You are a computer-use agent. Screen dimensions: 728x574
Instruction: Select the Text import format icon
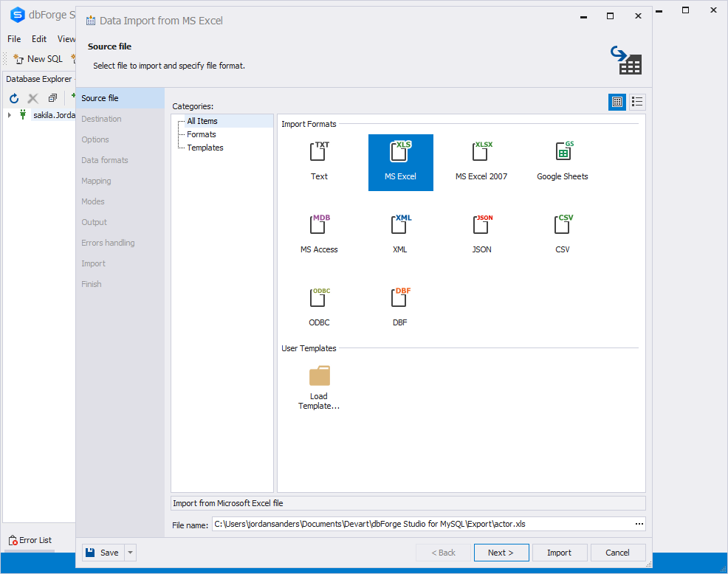[320, 162]
